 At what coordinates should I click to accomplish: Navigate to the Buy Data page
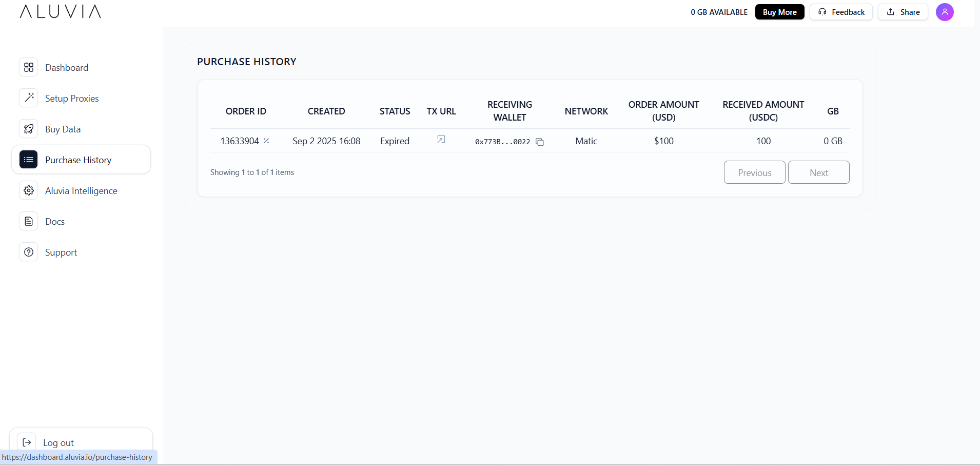click(x=63, y=129)
